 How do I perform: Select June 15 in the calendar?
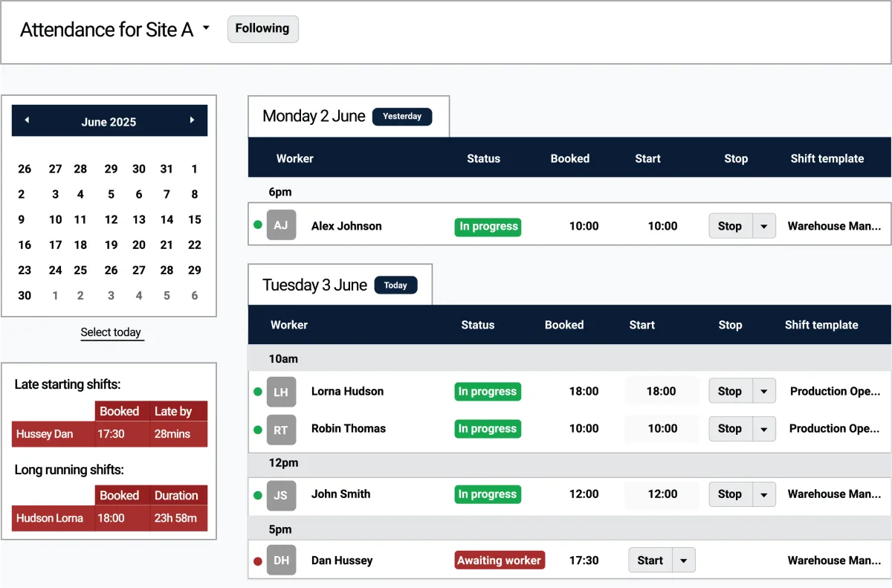click(194, 219)
